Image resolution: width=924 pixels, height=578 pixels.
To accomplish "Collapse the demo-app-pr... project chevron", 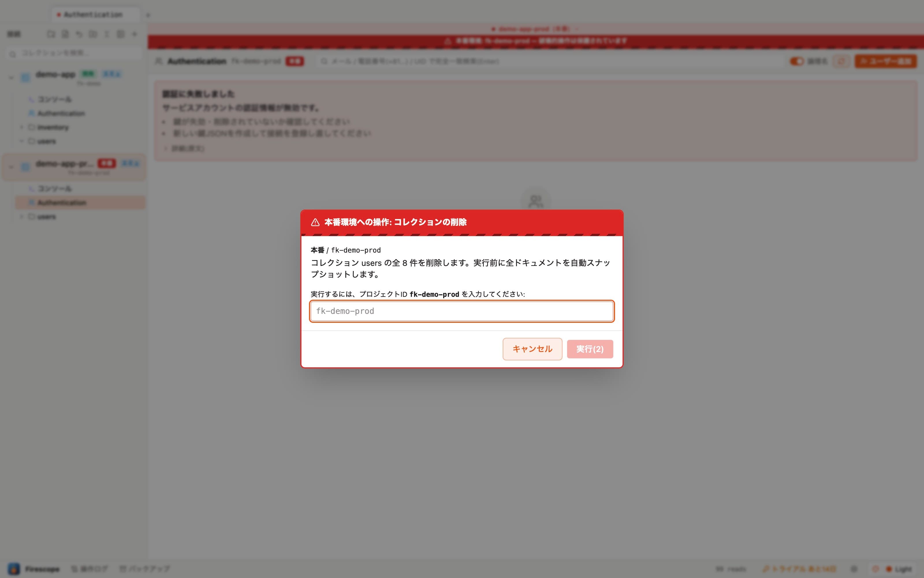I will pos(11,167).
